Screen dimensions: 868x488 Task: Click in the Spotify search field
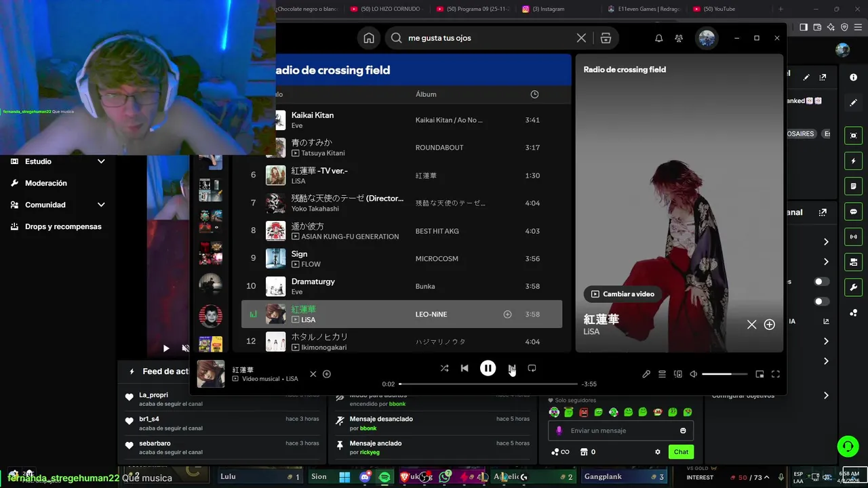pos(487,38)
